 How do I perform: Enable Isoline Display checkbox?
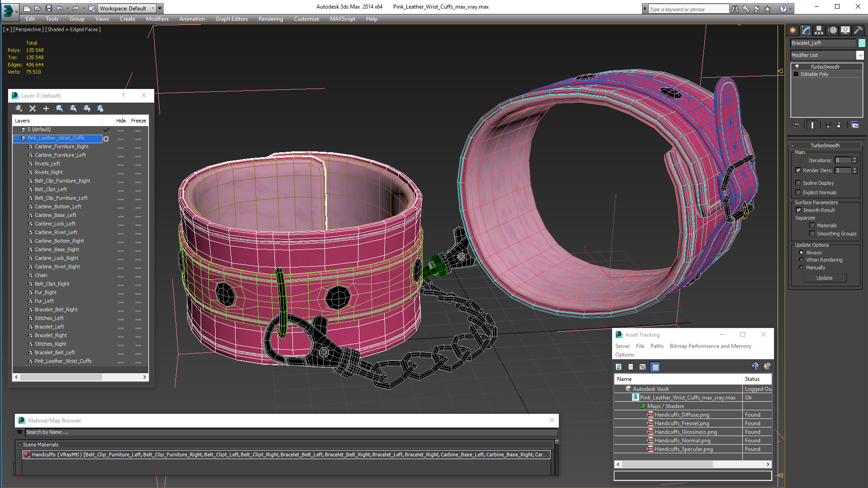(x=798, y=183)
